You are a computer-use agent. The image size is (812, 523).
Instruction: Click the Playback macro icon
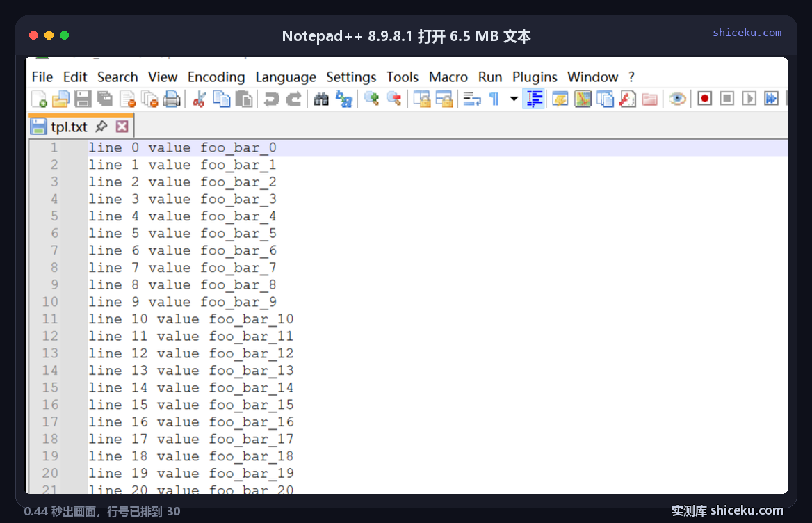pos(749,98)
